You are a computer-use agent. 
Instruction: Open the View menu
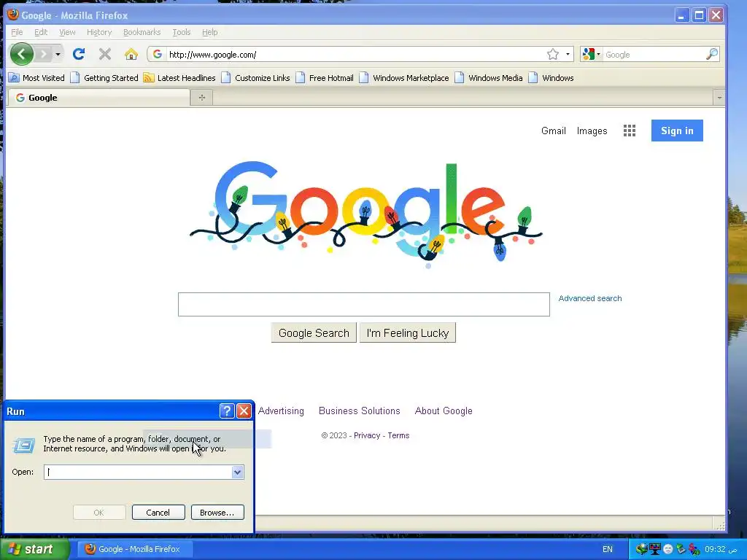coord(67,32)
